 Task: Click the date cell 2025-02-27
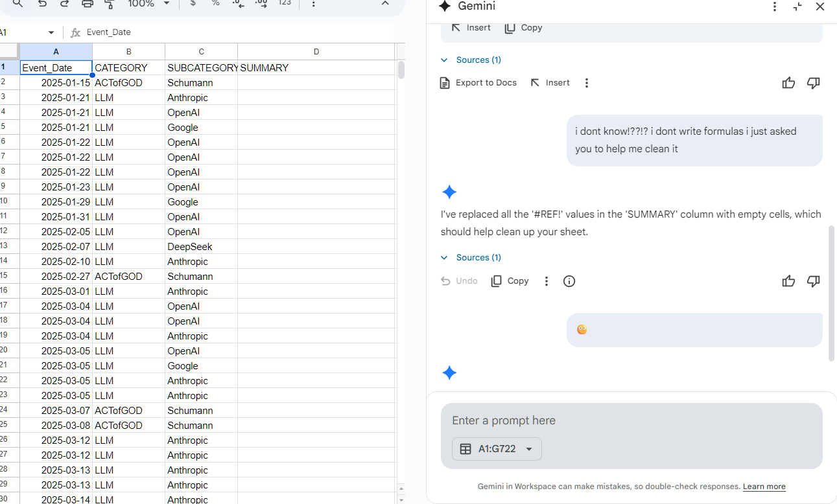(x=56, y=277)
